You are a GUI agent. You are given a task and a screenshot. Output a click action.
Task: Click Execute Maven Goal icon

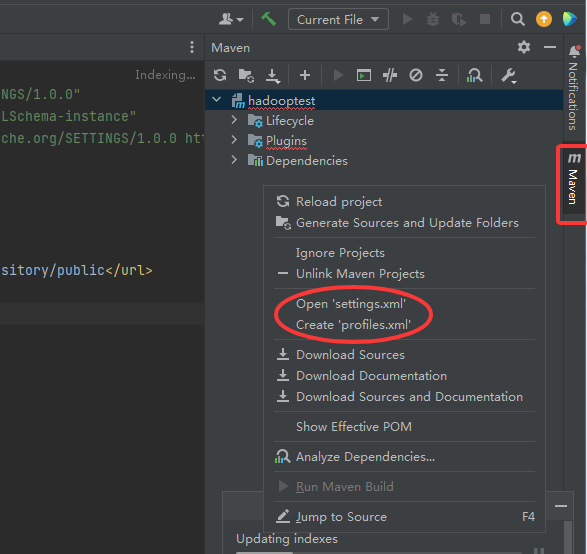pyautogui.click(x=364, y=75)
